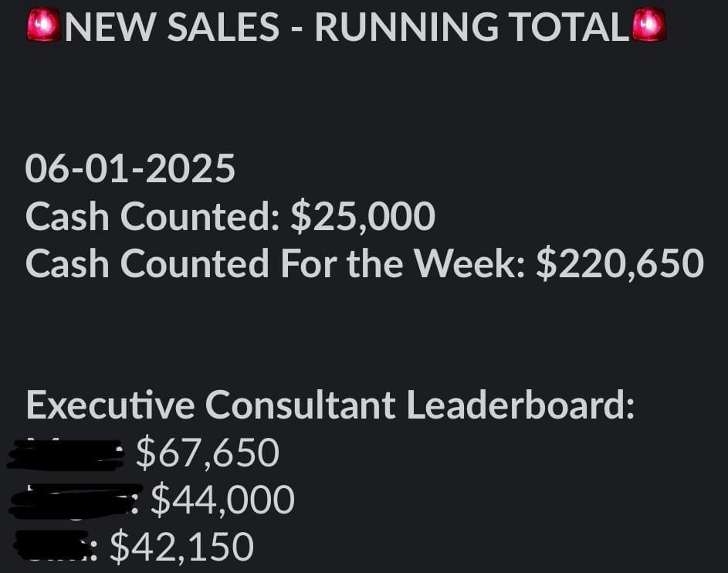Click the date 06-01-2025

(x=130, y=168)
